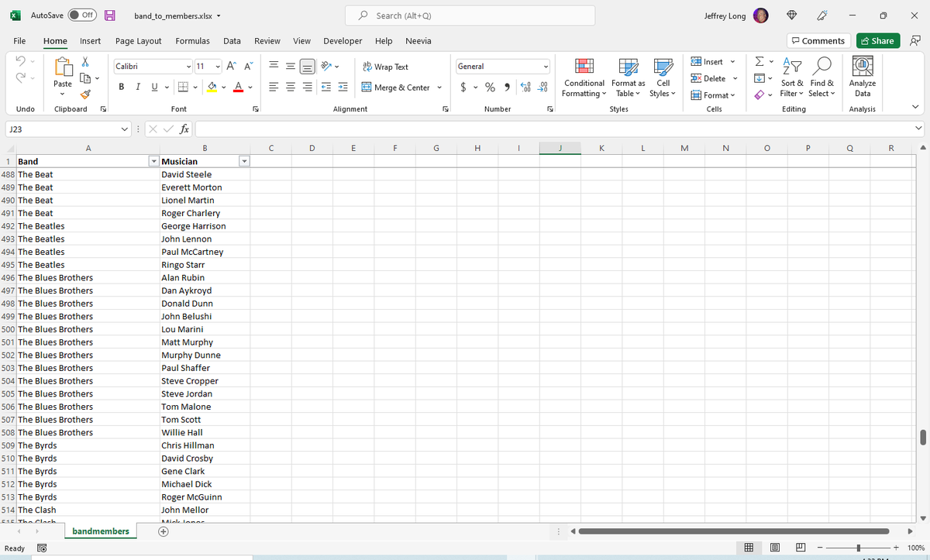Click the Font Color A icon
Viewport: 930px width, 560px height.
tap(239, 87)
